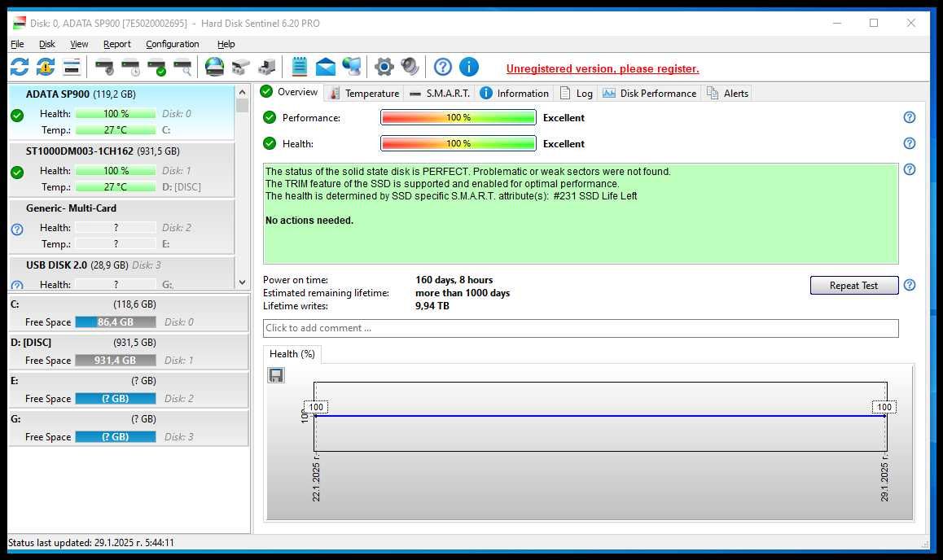Click the Repeat Test button

(854, 286)
